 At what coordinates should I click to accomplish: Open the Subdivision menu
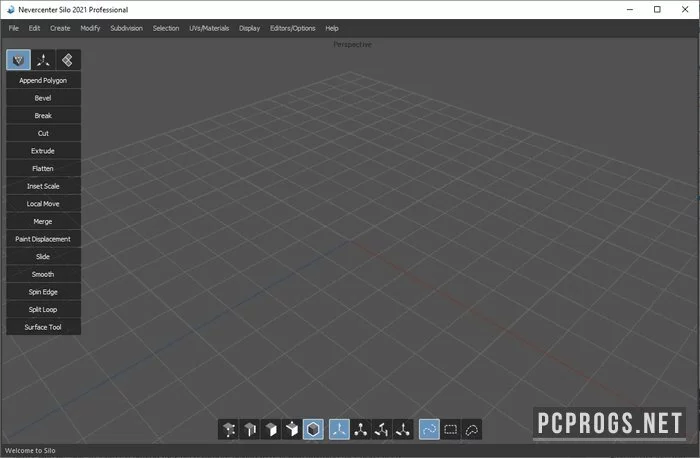click(126, 28)
